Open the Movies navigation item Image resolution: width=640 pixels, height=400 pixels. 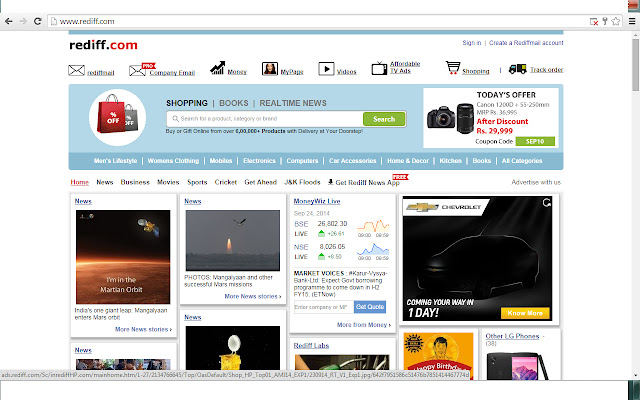pos(168,182)
